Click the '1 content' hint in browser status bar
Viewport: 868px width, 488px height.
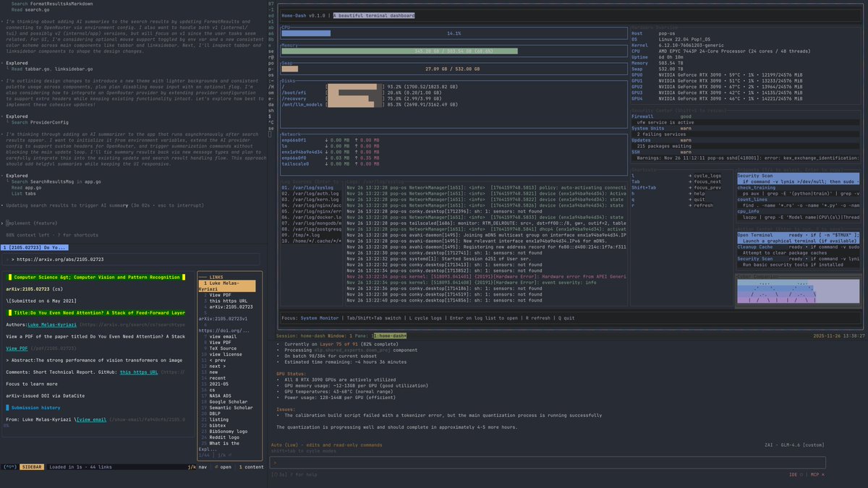250,467
